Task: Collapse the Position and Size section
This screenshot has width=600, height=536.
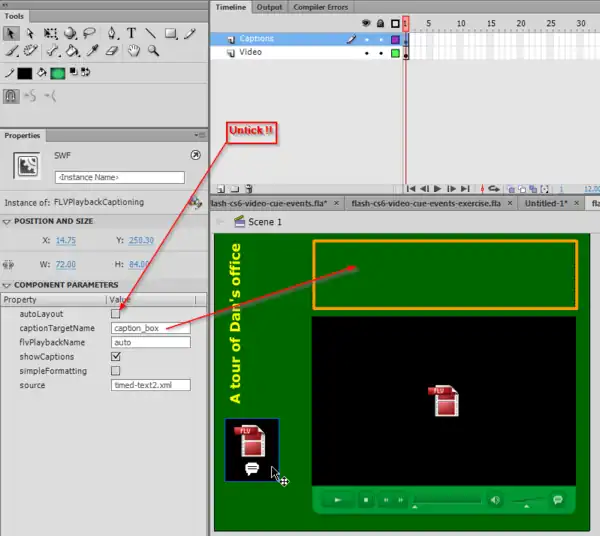Action: point(7,221)
